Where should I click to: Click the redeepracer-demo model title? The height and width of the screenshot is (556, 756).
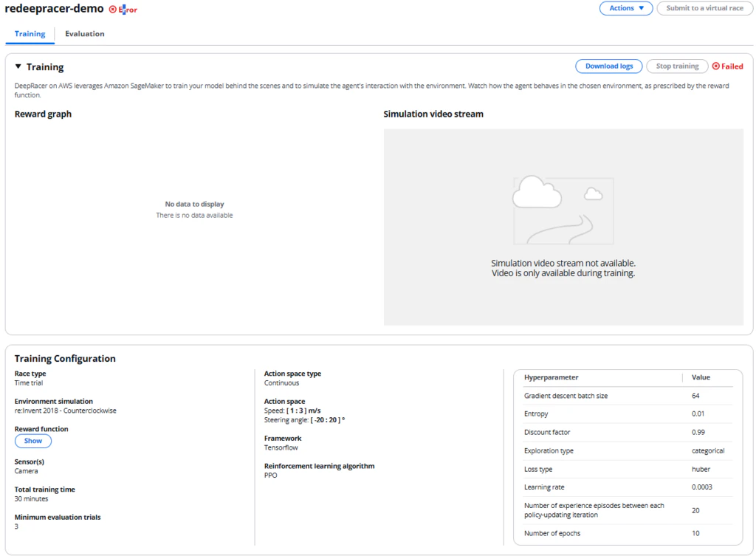click(x=54, y=9)
